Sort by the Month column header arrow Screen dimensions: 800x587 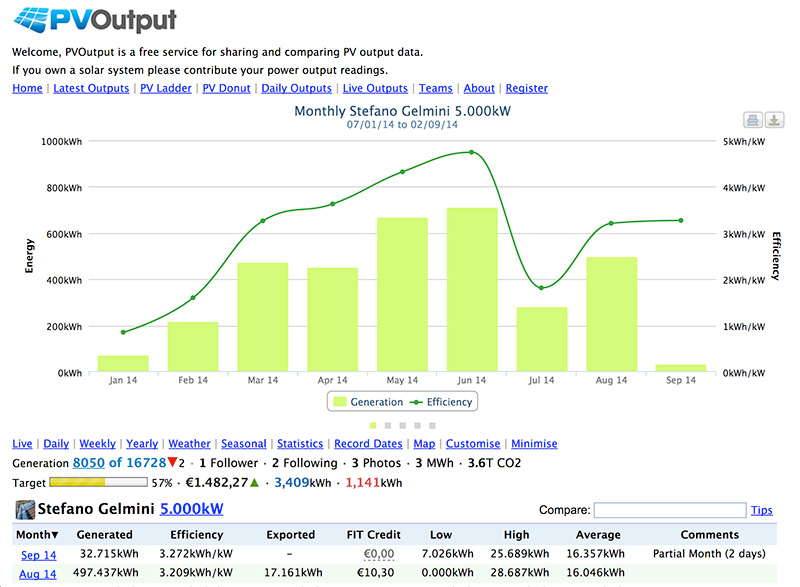[55, 534]
